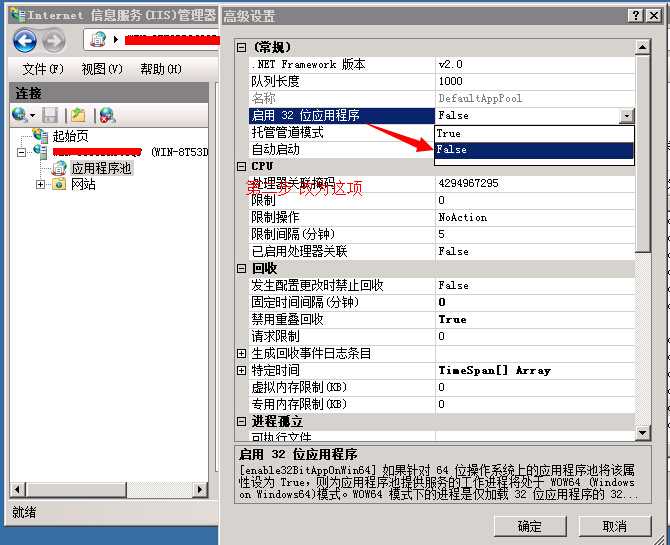Collapse the 进程孤立 property group
The image size is (670, 545).
pyautogui.click(x=241, y=421)
